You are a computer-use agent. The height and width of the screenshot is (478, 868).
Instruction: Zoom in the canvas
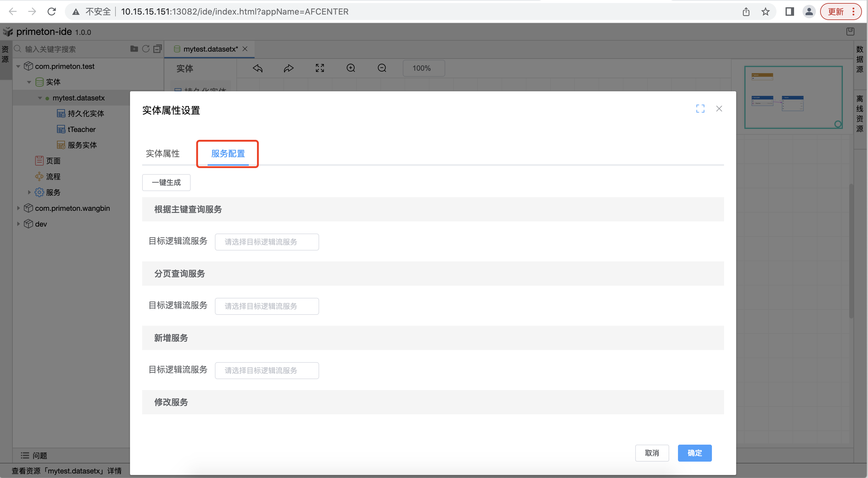click(351, 68)
